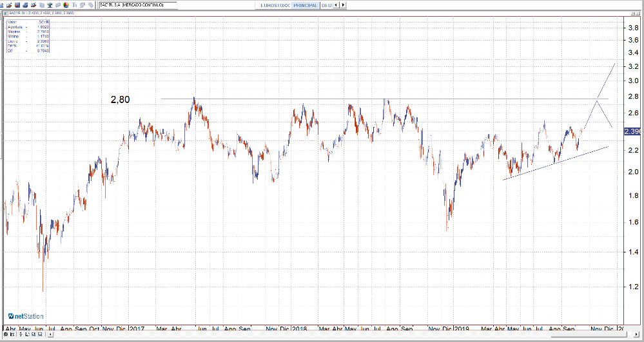The image size is (644, 342).
Task: Click the current price tag on price axis
Action: 632,131
